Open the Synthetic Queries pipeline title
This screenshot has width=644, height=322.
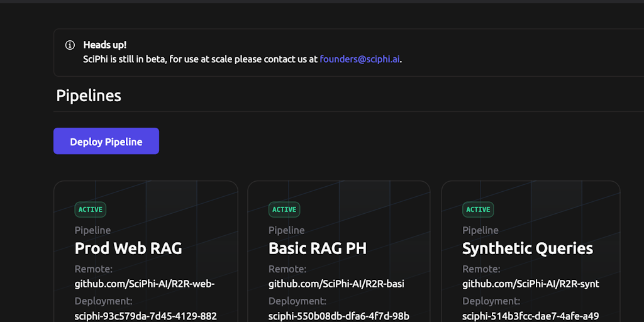coord(527,248)
